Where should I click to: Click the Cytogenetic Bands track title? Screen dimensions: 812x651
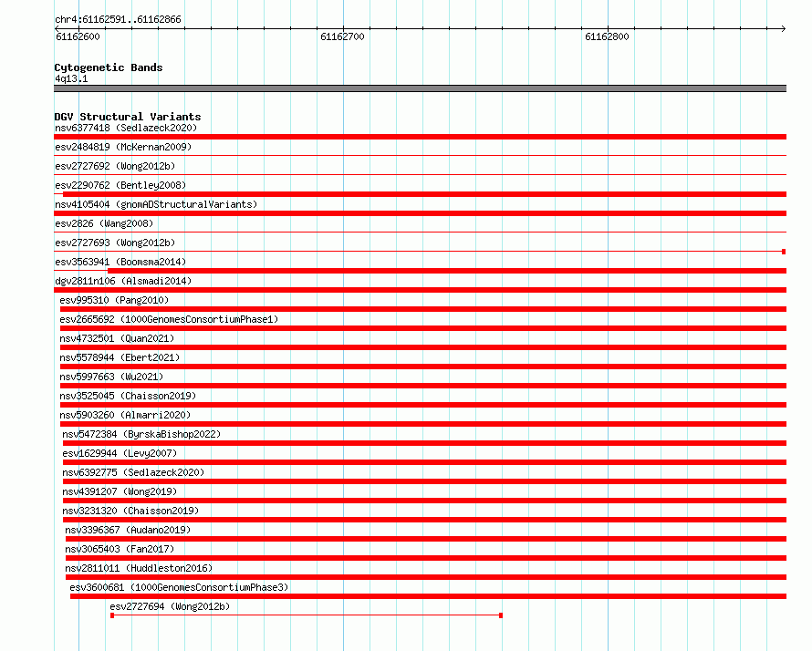109,67
